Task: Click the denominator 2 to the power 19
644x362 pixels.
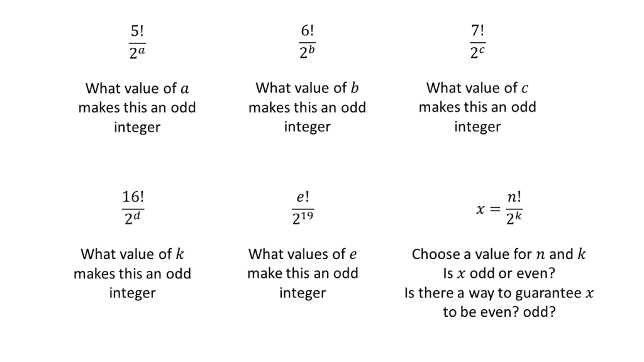Action: [303, 219]
